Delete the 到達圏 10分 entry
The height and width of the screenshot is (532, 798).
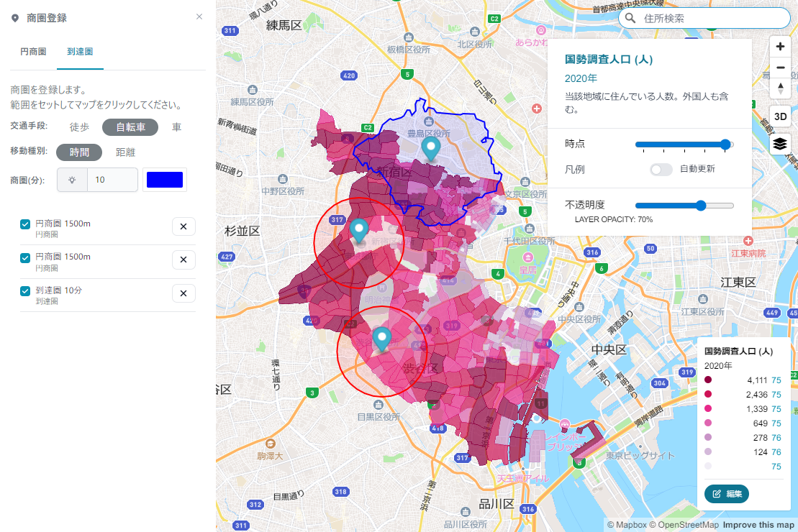coord(183,293)
